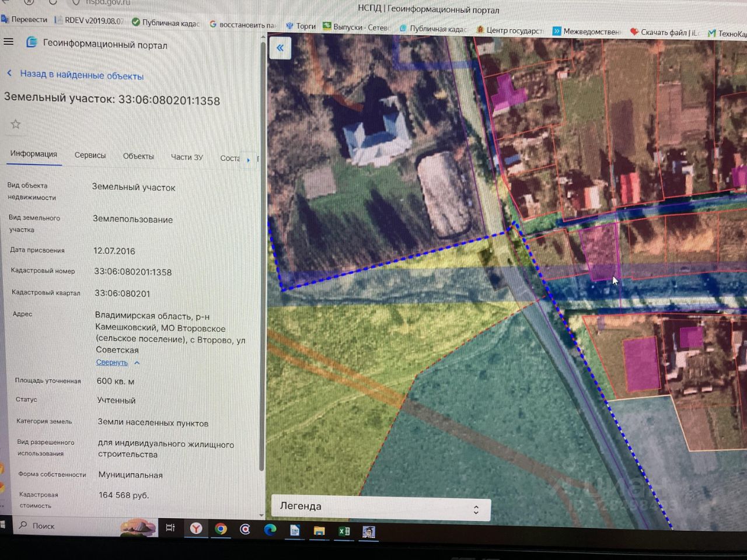Select the cadastral cost 164 568 руб.
Viewport: 747px width, 560px height.
pyautogui.click(x=124, y=495)
